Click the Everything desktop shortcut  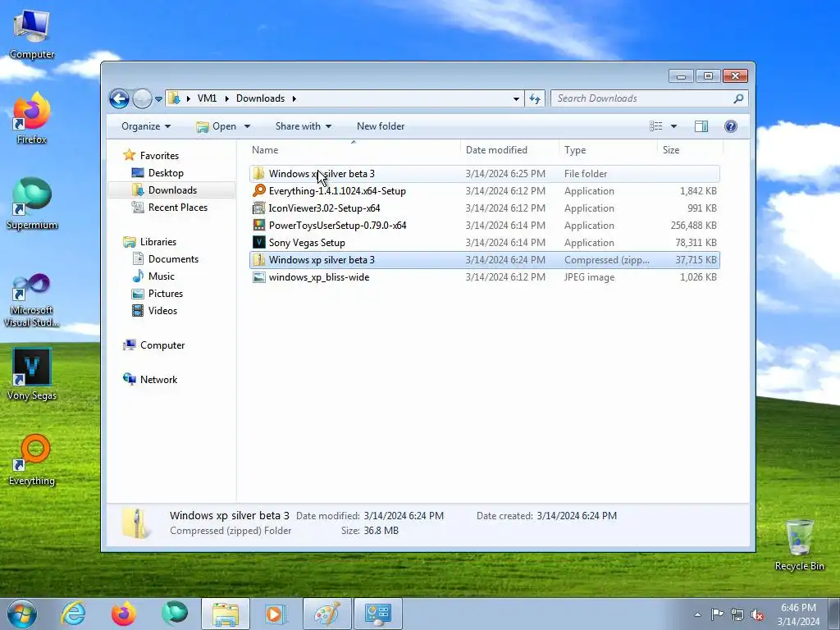[32, 460]
